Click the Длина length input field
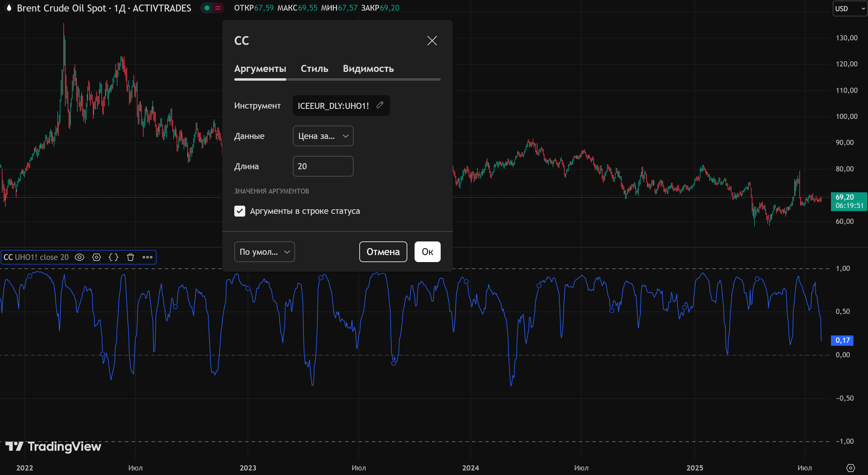This screenshot has width=868, height=475. [x=323, y=167]
